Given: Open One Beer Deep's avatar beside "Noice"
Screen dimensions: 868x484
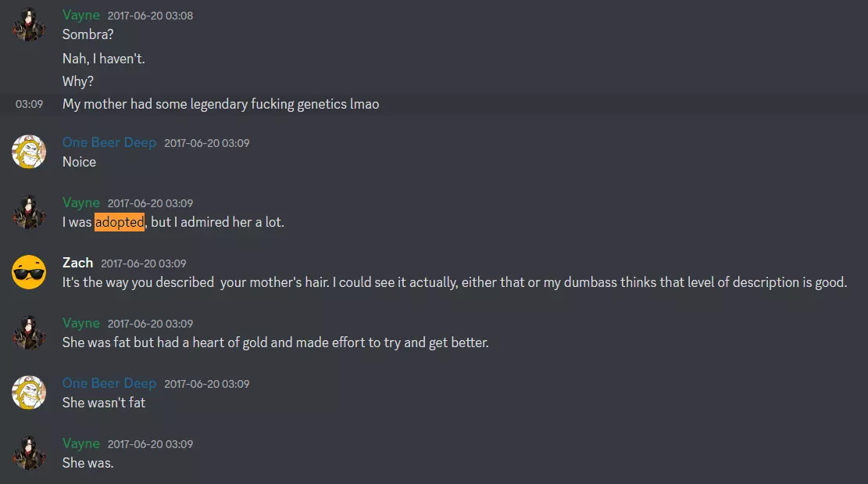Looking at the screenshot, I should (29, 152).
